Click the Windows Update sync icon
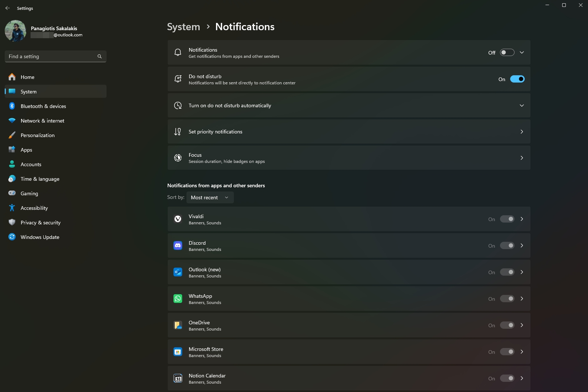588x392 pixels. coord(12,237)
